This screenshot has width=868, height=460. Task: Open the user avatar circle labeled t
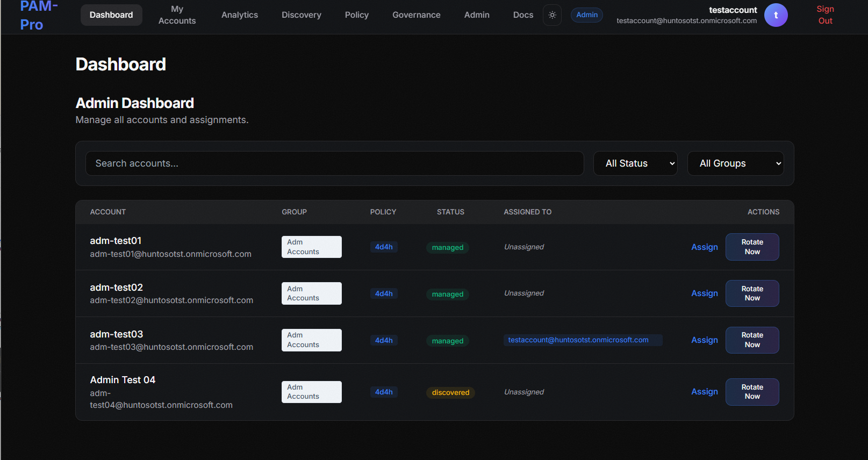point(776,15)
